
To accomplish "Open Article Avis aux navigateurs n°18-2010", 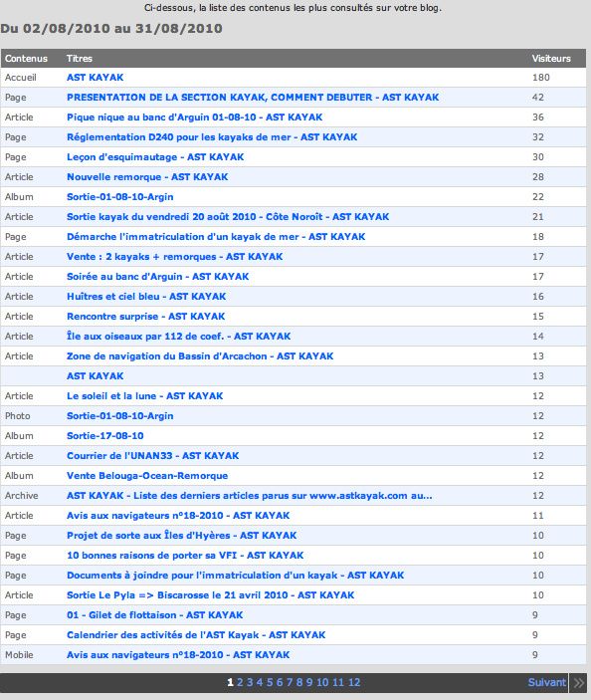I will coord(178,516).
